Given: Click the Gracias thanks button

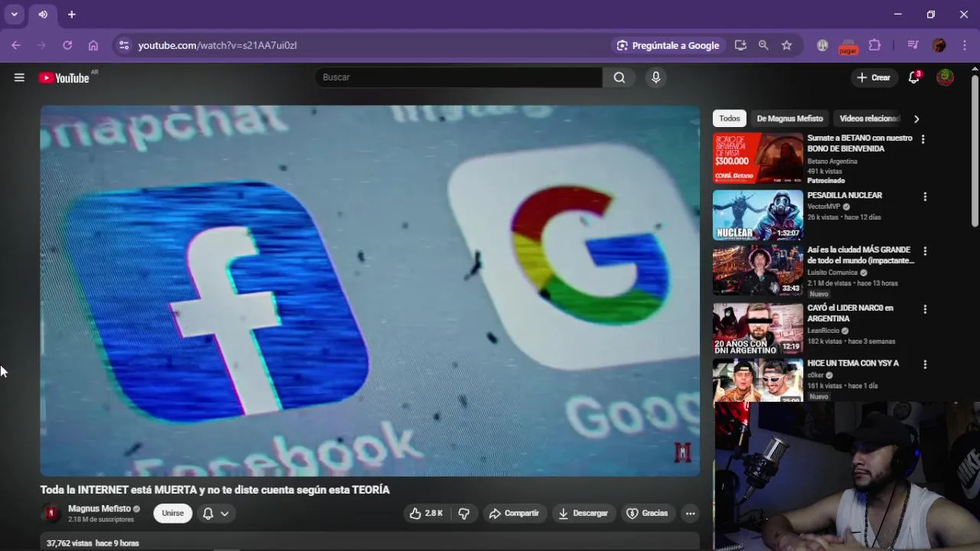Looking at the screenshot, I should [648, 514].
